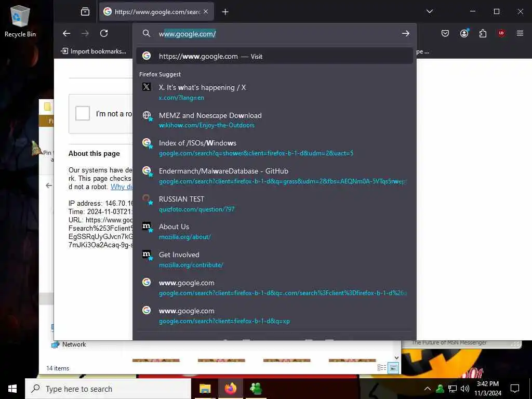Screen dimensions: 532x399
Task: Go back with Firefox back arrow
Action: 66,33
